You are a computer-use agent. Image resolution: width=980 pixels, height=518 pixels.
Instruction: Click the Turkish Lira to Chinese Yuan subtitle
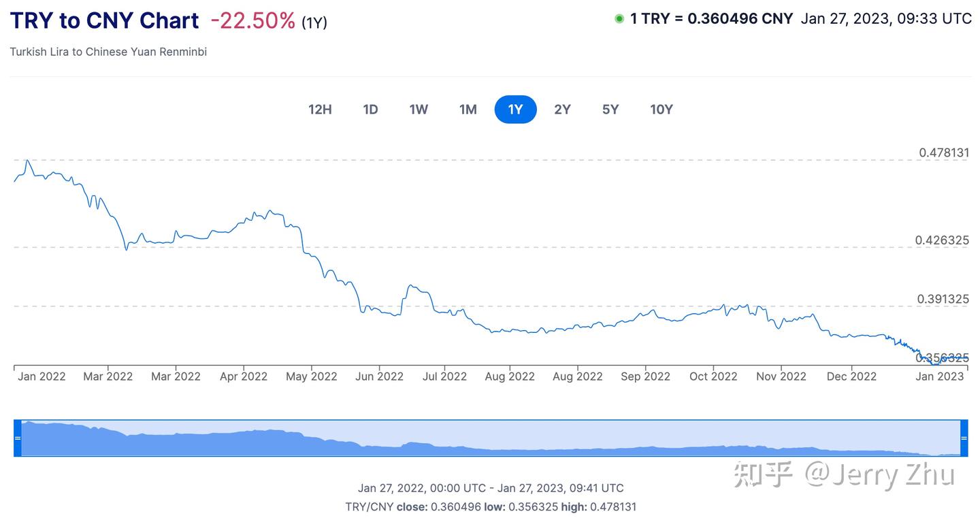(108, 52)
